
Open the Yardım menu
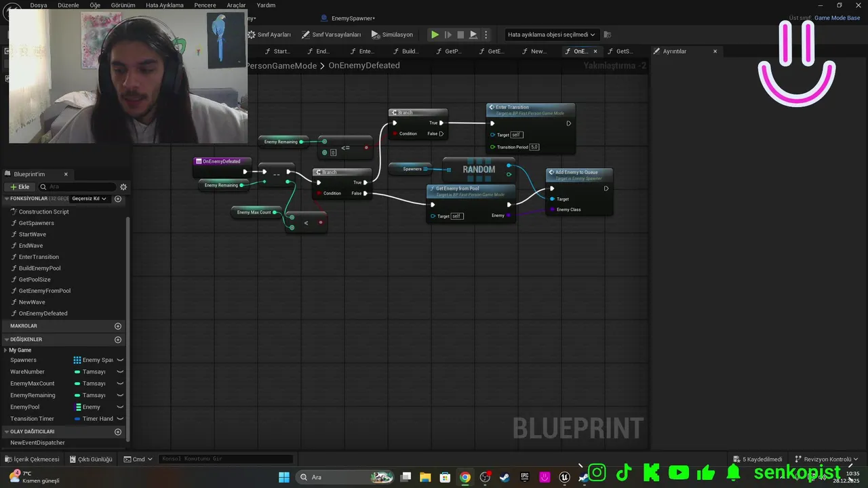(266, 5)
